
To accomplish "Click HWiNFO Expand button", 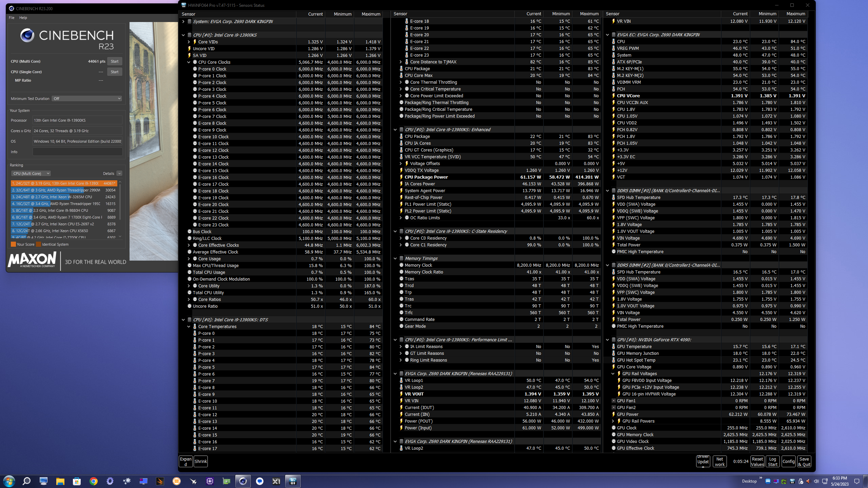I will click(186, 461).
